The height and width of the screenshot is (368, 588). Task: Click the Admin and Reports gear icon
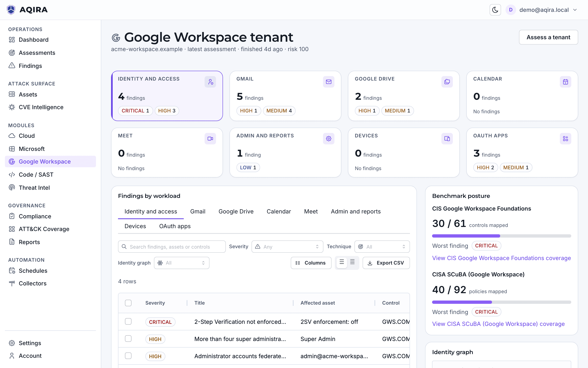click(x=329, y=138)
